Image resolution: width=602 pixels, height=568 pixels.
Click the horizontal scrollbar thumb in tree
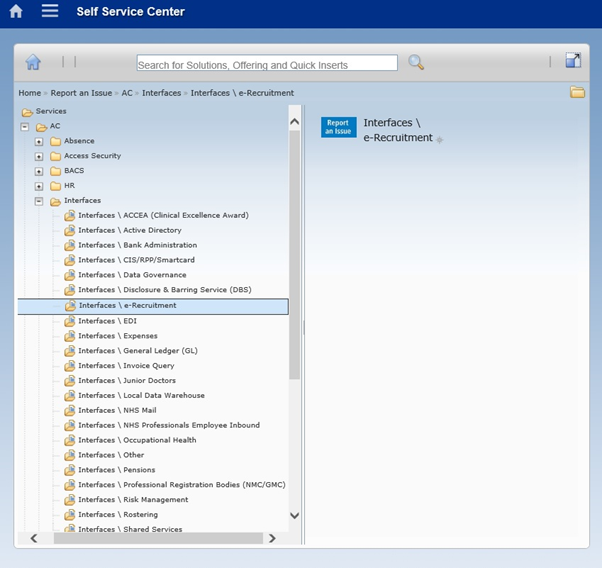pos(158,538)
